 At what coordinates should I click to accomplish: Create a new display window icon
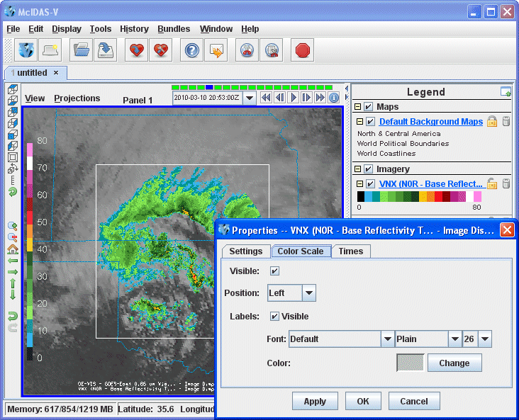(x=50, y=50)
